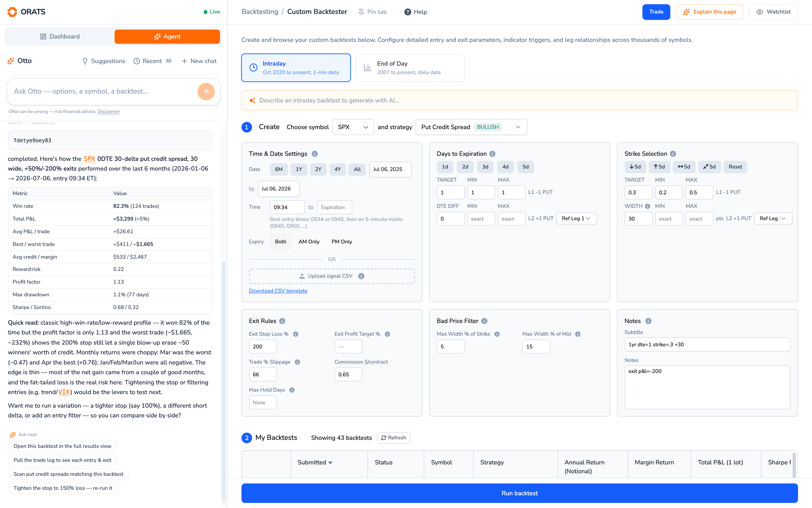Open the 09:34 entry time picker
Viewport: 812px width, 508px height.
click(287, 207)
